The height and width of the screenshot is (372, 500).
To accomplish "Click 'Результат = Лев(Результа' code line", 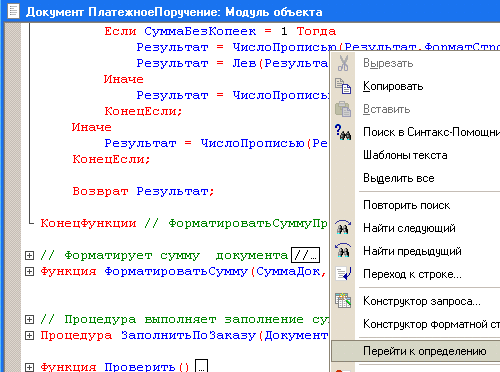I will (x=232, y=63).
